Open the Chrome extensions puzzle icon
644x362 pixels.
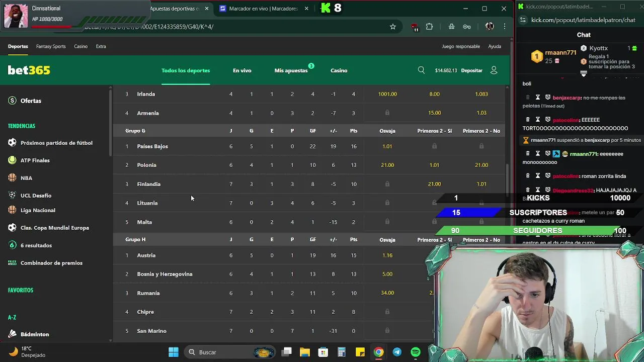click(429, 27)
